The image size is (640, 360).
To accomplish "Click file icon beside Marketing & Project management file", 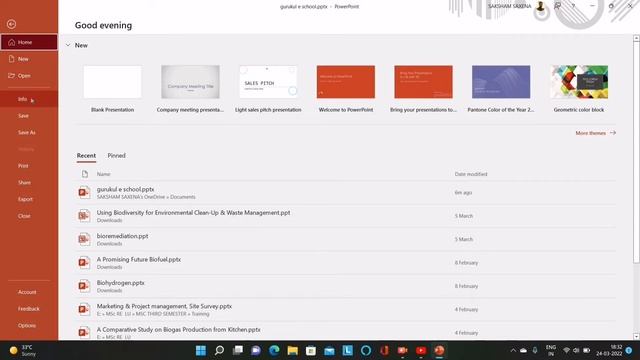I will tap(84, 309).
